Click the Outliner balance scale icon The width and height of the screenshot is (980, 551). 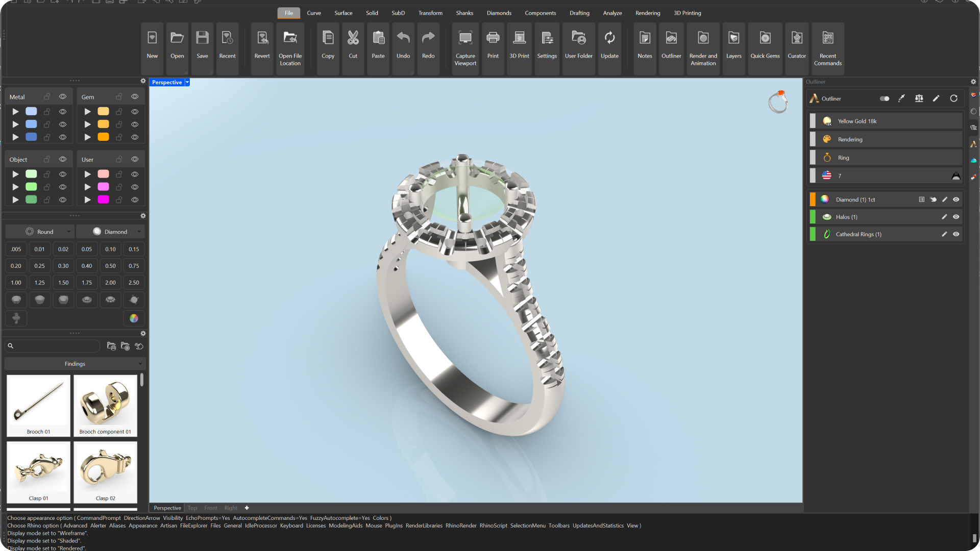click(919, 98)
